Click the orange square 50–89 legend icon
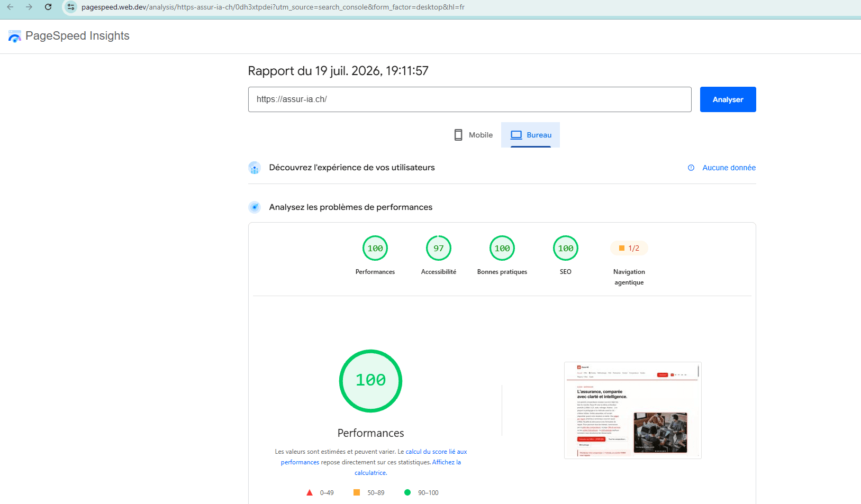This screenshot has height=504, width=861. pyautogui.click(x=357, y=492)
